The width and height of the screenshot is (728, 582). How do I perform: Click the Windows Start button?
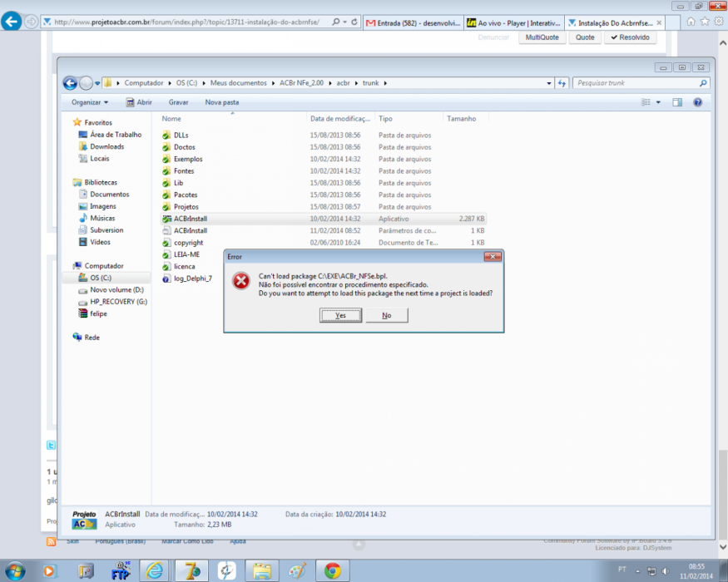pyautogui.click(x=15, y=571)
